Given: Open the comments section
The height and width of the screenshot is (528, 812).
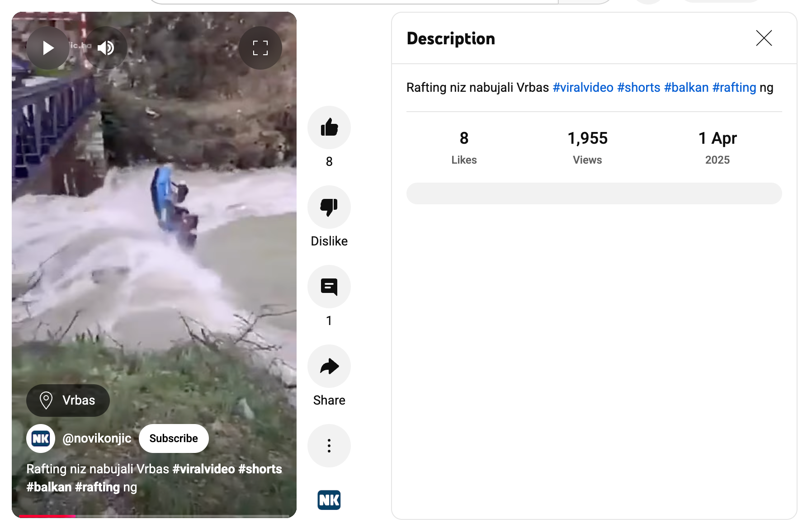Looking at the screenshot, I should (x=329, y=287).
